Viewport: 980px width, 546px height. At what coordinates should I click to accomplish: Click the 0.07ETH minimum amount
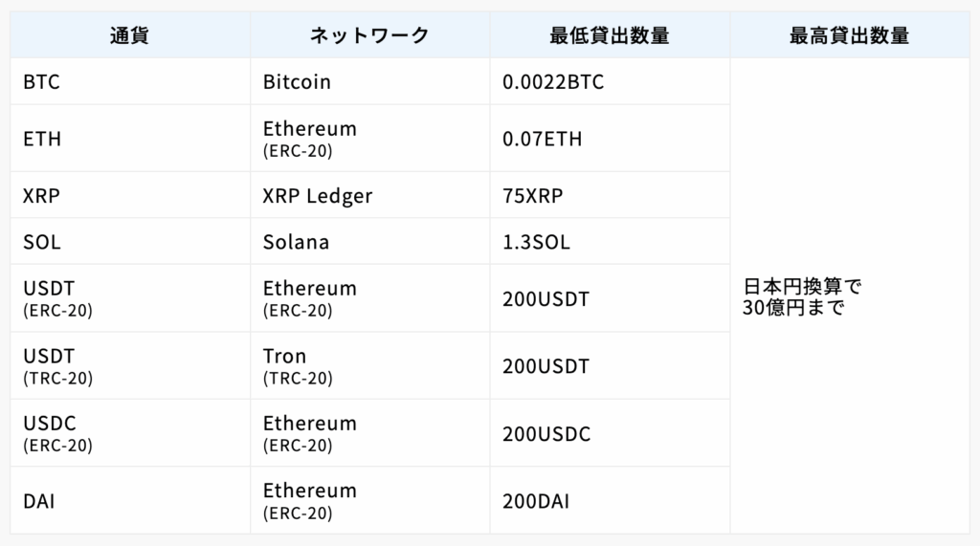click(x=542, y=139)
